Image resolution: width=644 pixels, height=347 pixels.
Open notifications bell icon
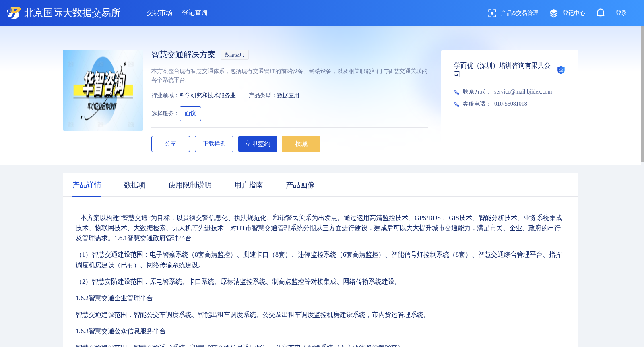click(x=601, y=13)
